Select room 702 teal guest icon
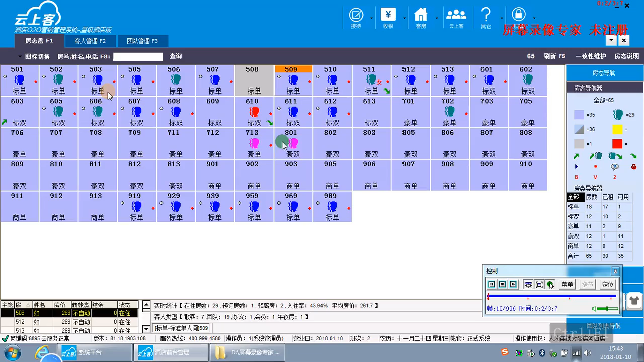 pos(450,111)
